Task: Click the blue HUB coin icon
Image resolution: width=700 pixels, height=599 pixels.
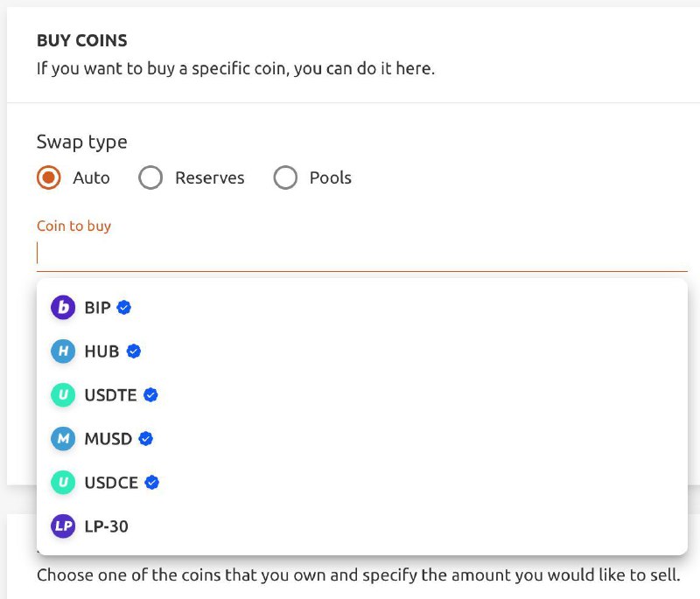Action: pyautogui.click(x=63, y=351)
